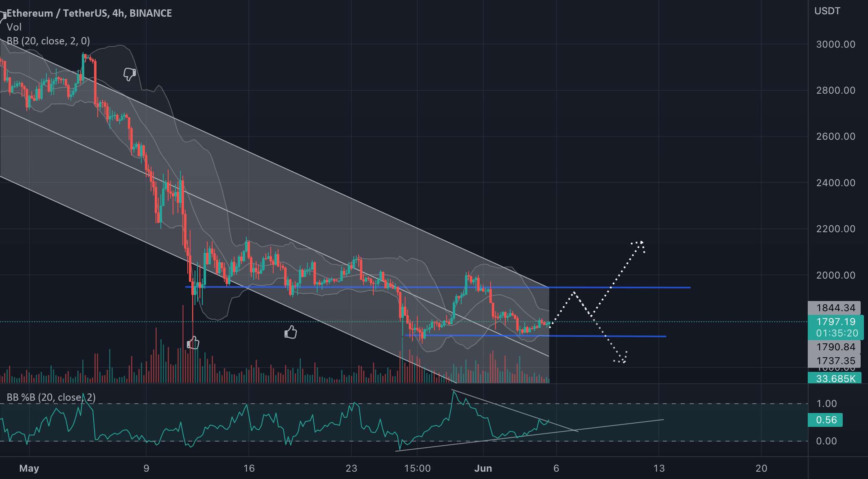Click the 2000.00 price axis tick

835,275
